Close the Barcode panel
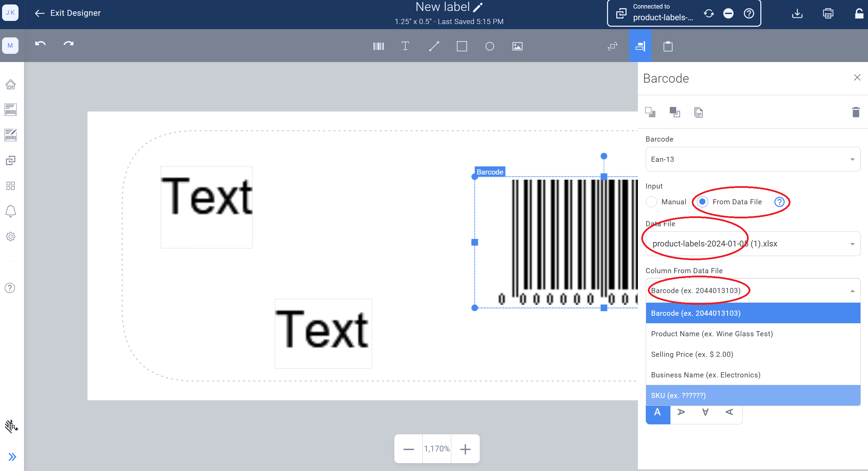The height and width of the screenshot is (471, 868). [x=857, y=78]
